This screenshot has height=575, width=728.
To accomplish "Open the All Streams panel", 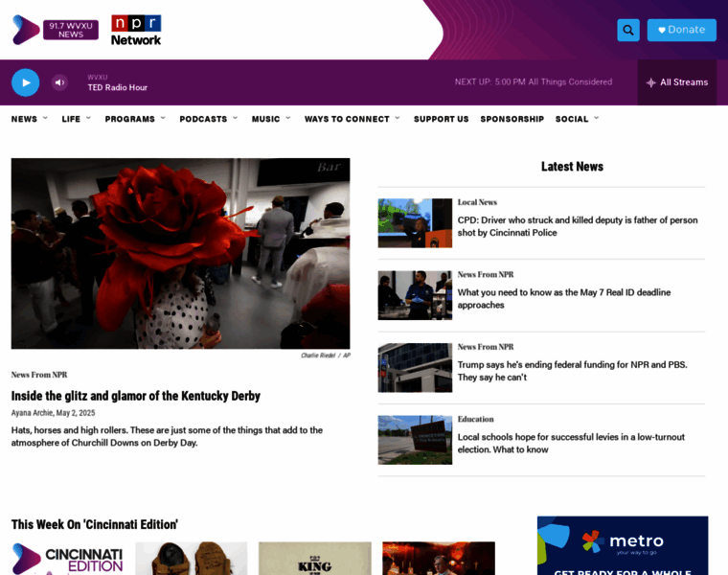I will coord(677,82).
